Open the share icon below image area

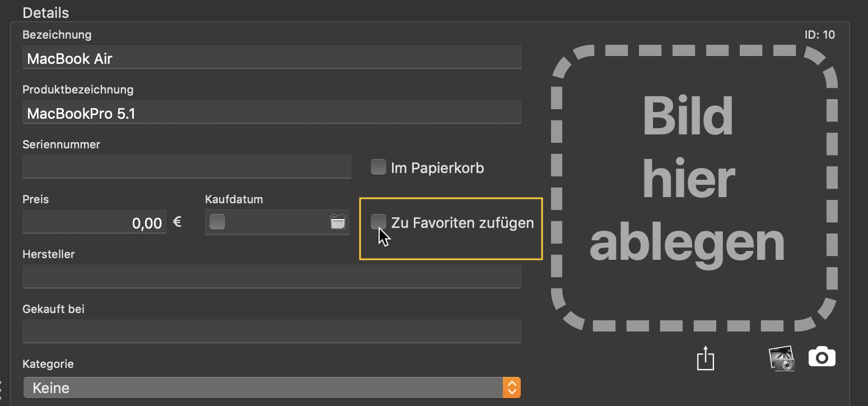[706, 358]
